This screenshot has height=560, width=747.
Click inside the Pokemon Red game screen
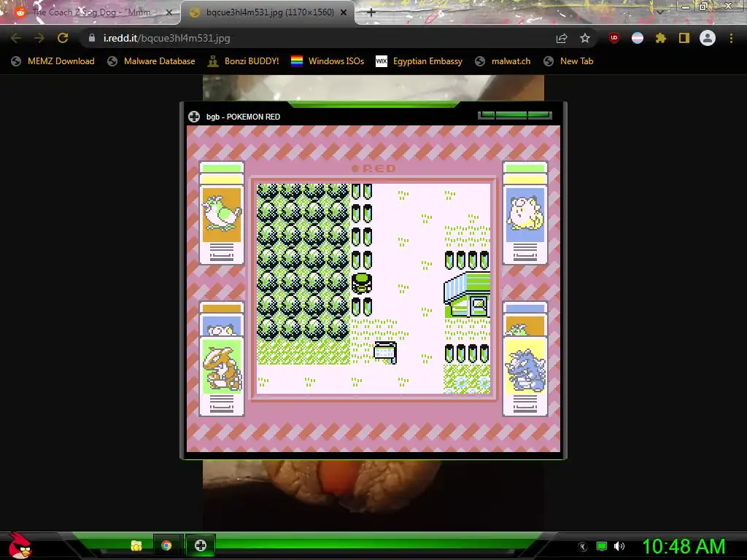(373, 289)
